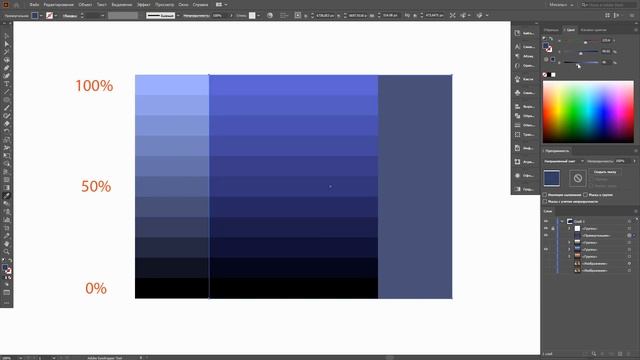Open the Базовый stroke profile dropdown
Image resolution: width=640 pixels, height=360 pixels.
pos(178,16)
